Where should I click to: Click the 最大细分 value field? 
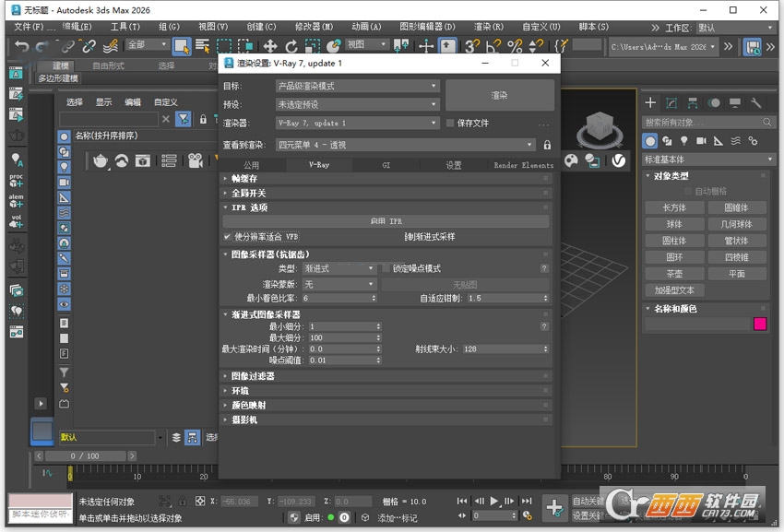click(342, 337)
